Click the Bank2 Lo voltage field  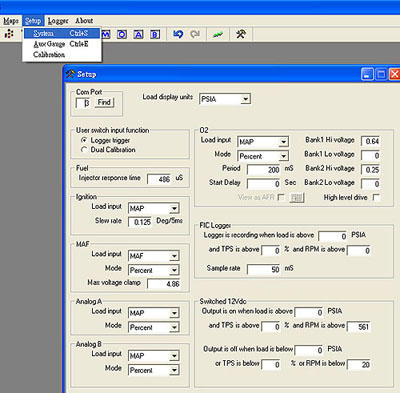click(371, 184)
